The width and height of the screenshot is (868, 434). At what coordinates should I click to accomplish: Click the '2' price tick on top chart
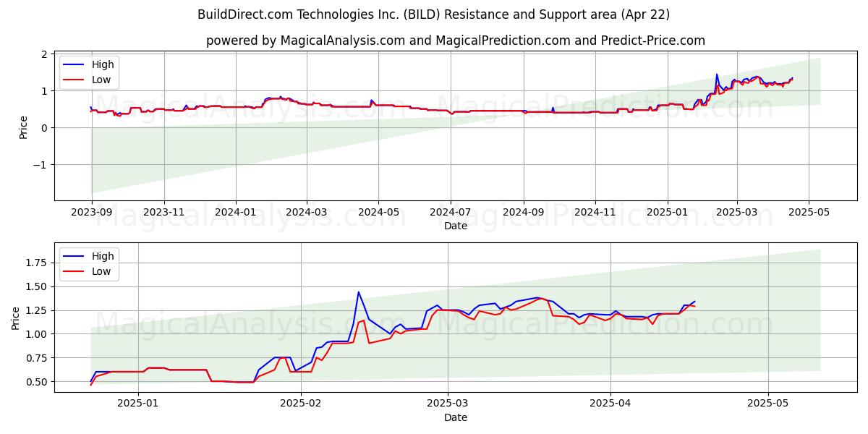pyautogui.click(x=44, y=54)
